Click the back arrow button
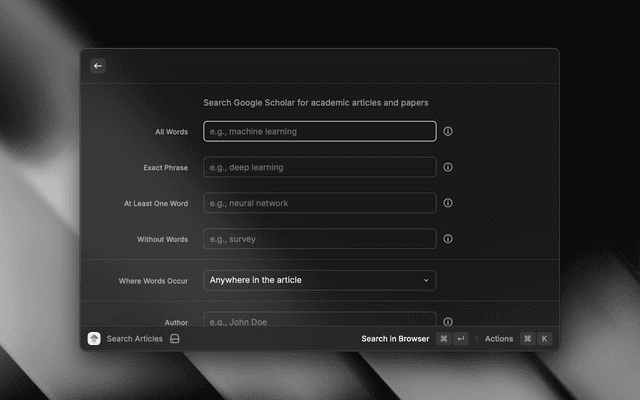Screen dimensions: 640x400 coord(98,66)
